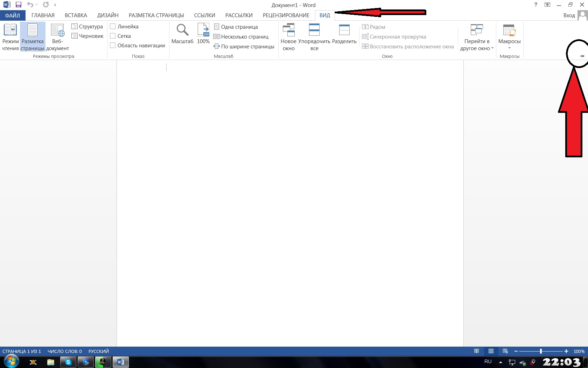Switch to РАССЫЛКИ tab

tap(239, 15)
